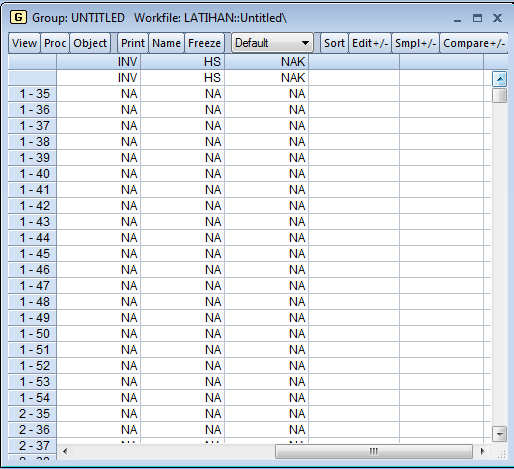Click INV cell in row 1 - 36
The width and height of the screenshot is (514, 469).
[99, 110]
